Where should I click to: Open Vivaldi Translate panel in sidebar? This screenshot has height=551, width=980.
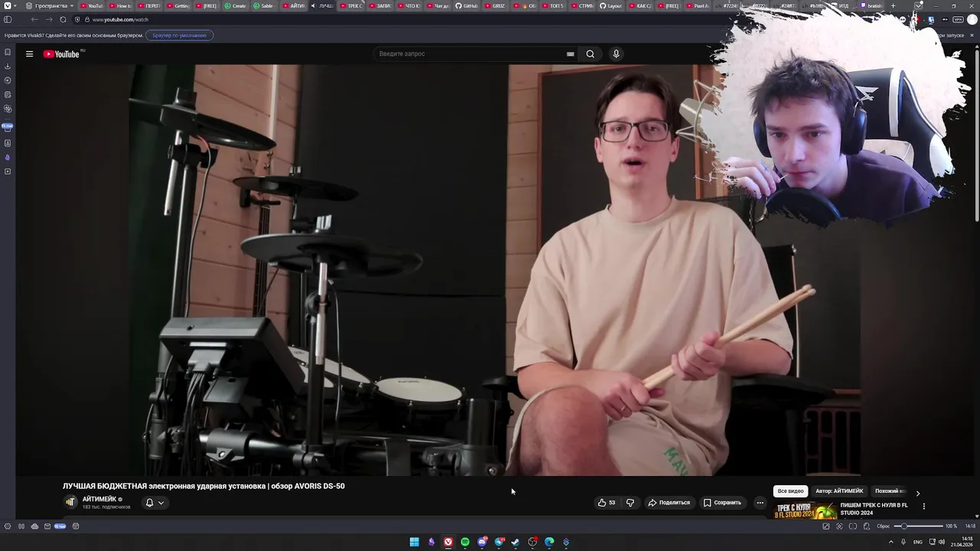8,109
